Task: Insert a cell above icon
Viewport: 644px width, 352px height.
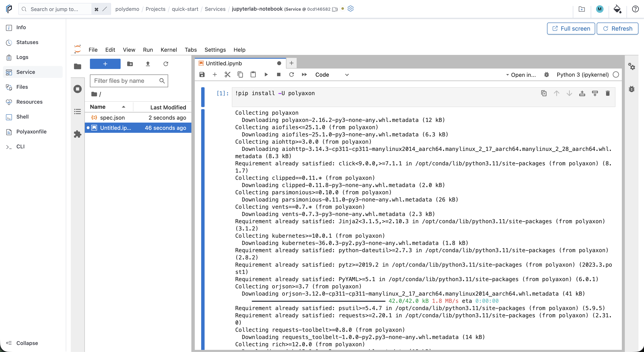Action: (x=582, y=93)
